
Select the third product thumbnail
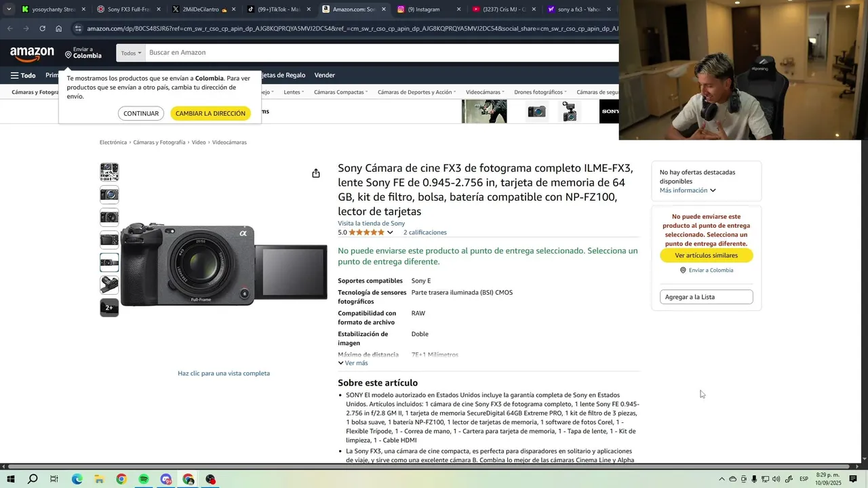[109, 217]
